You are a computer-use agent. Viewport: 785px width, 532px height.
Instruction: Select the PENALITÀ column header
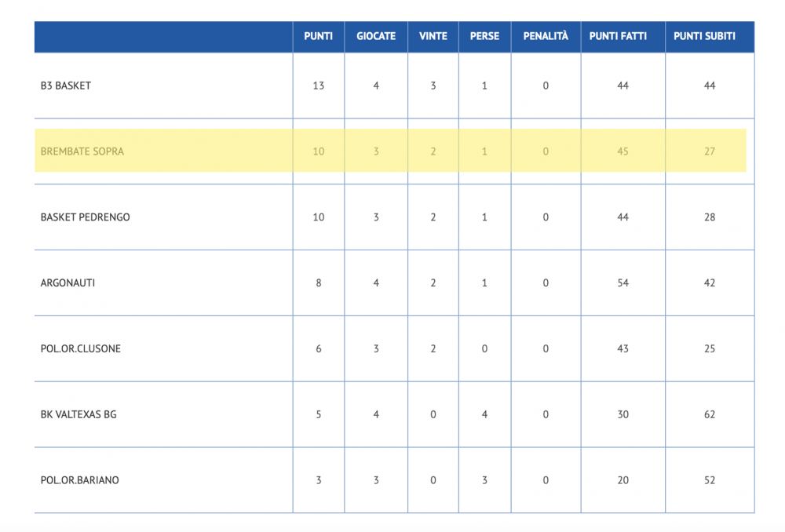point(546,36)
